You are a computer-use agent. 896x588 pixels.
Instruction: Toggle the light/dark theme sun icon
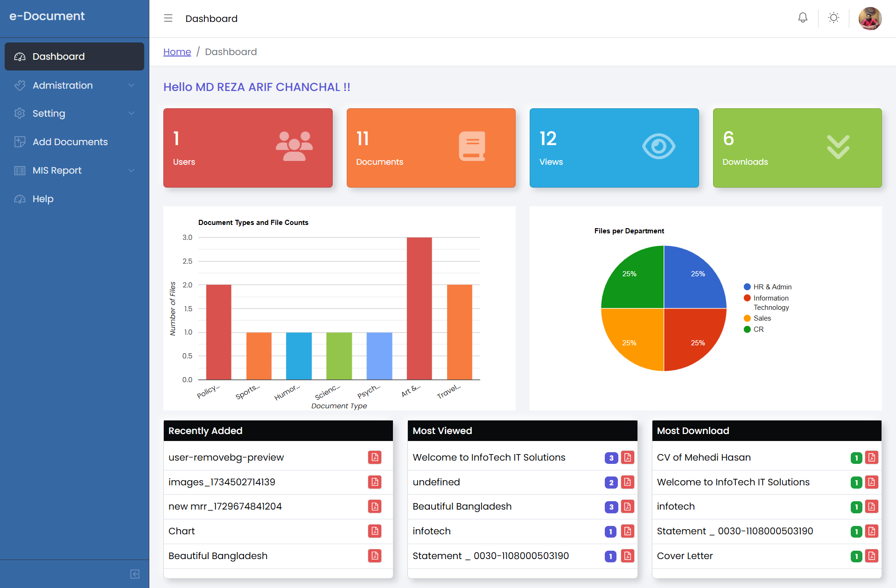click(833, 18)
